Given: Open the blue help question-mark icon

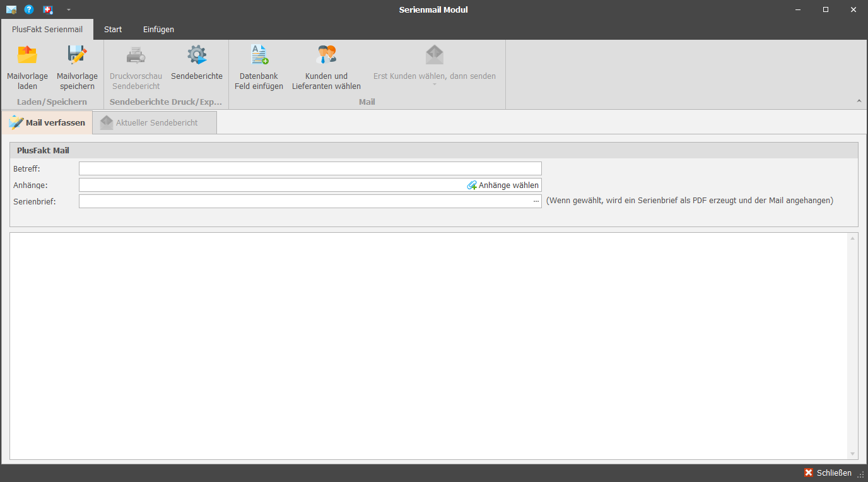Looking at the screenshot, I should tap(29, 9).
